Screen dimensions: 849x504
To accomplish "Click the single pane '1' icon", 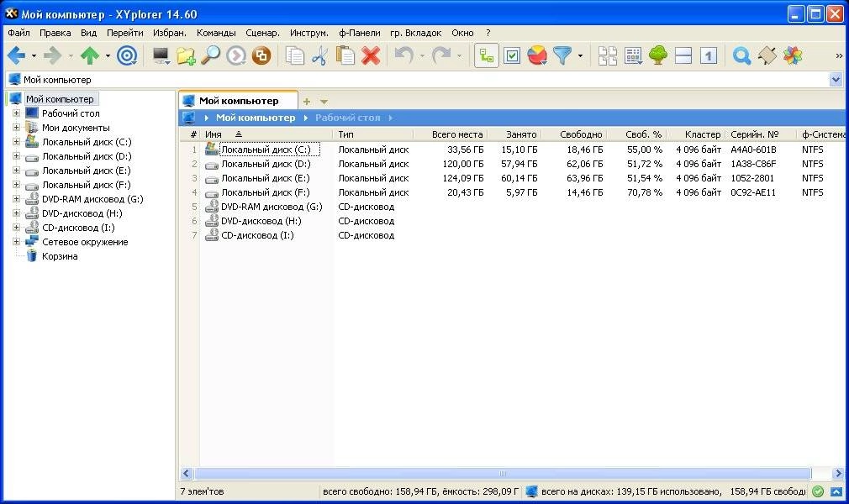I will click(709, 55).
